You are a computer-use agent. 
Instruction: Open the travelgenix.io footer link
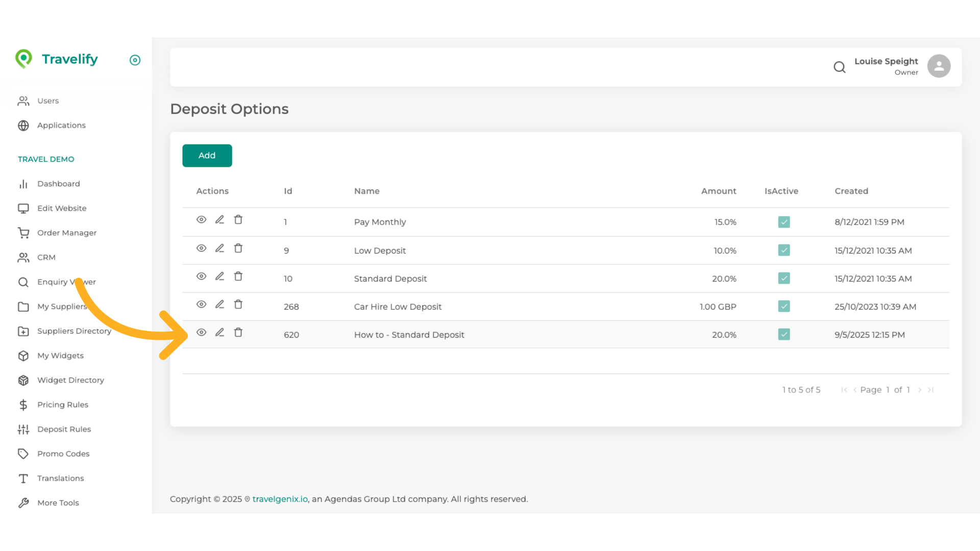tap(280, 499)
